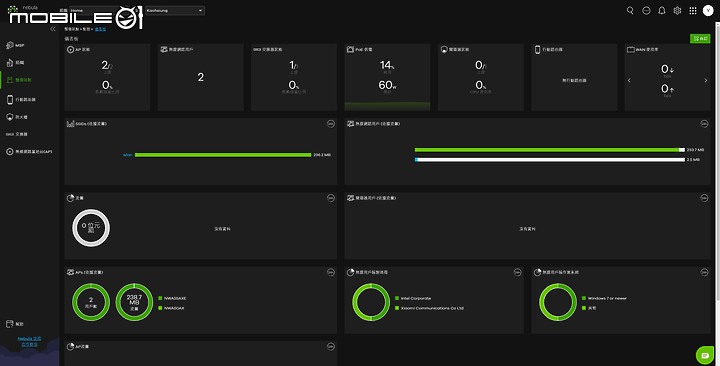
Task: Click the white wireless client usage bar
Action: pyautogui.click(x=550, y=160)
